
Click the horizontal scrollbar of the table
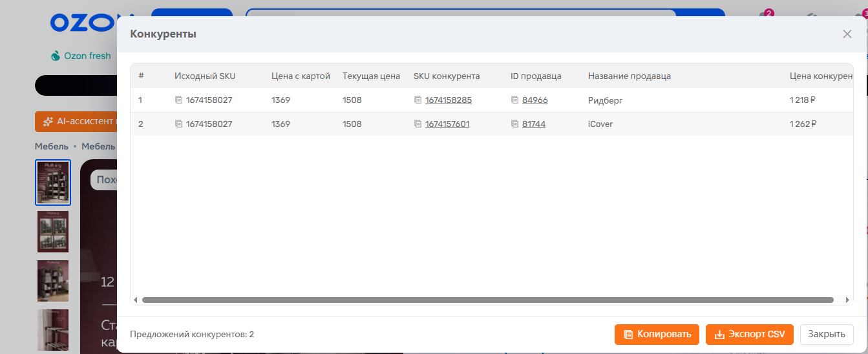487,300
